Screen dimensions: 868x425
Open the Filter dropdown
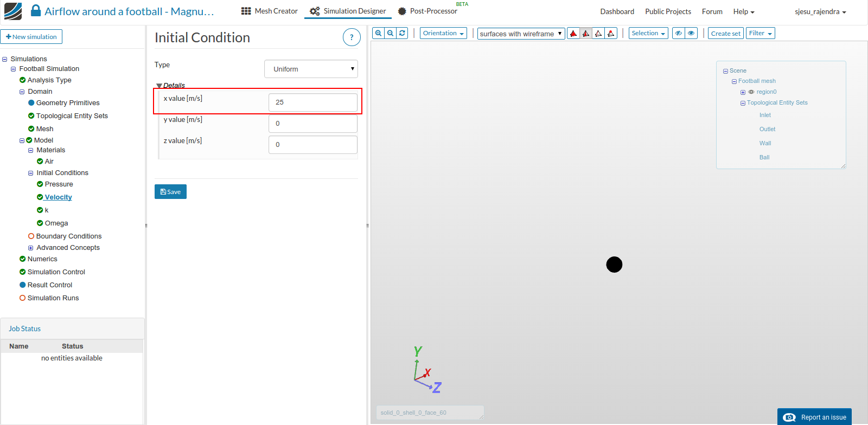coord(761,33)
